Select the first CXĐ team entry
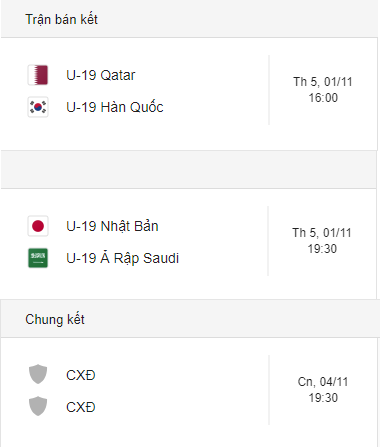The width and height of the screenshot is (380, 447). 81,375
